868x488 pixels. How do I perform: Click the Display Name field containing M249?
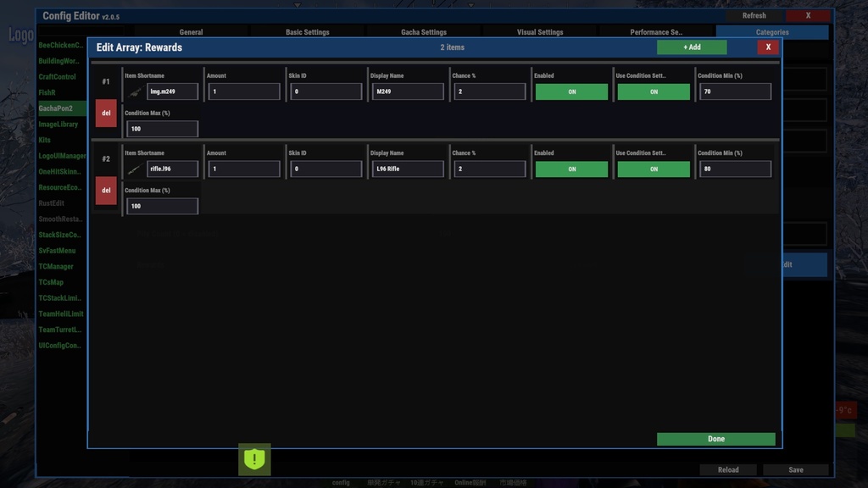pyautogui.click(x=408, y=91)
